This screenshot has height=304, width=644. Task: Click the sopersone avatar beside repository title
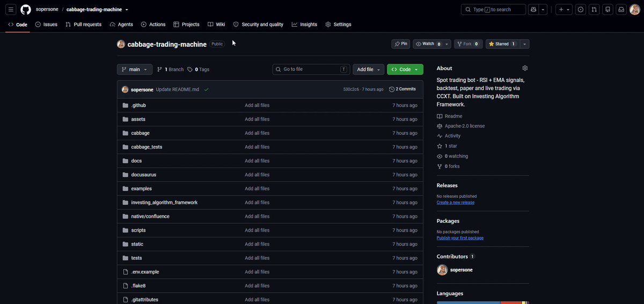tap(121, 44)
